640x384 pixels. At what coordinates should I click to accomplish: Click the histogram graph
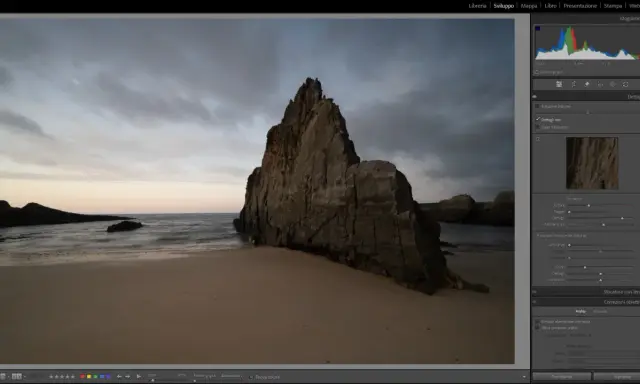click(587, 43)
